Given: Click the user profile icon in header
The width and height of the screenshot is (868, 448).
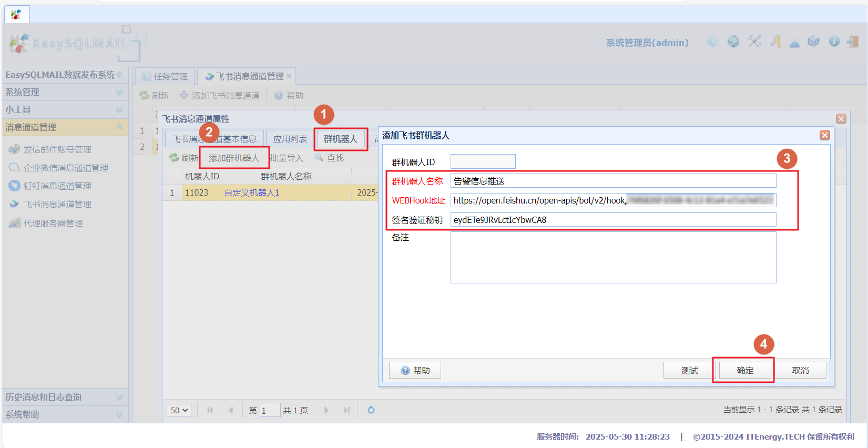Looking at the screenshot, I should pos(794,42).
